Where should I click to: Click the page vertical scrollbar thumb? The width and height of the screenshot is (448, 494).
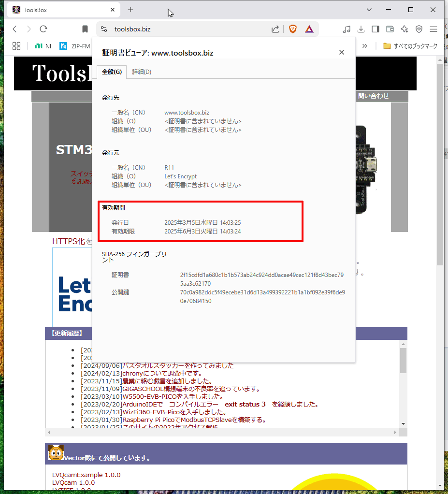coord(440,165)
